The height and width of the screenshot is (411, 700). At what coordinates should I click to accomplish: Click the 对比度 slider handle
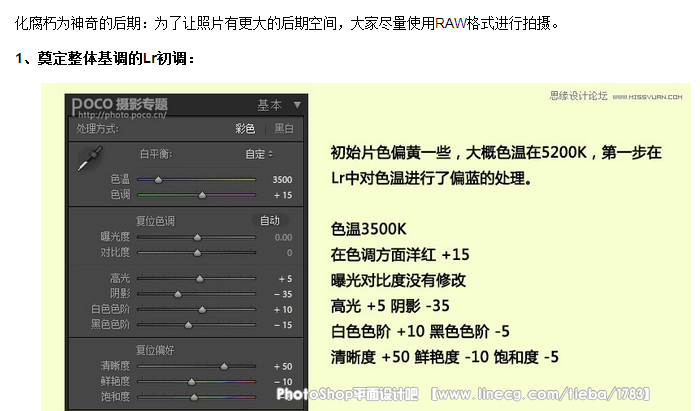click(197, 253)
